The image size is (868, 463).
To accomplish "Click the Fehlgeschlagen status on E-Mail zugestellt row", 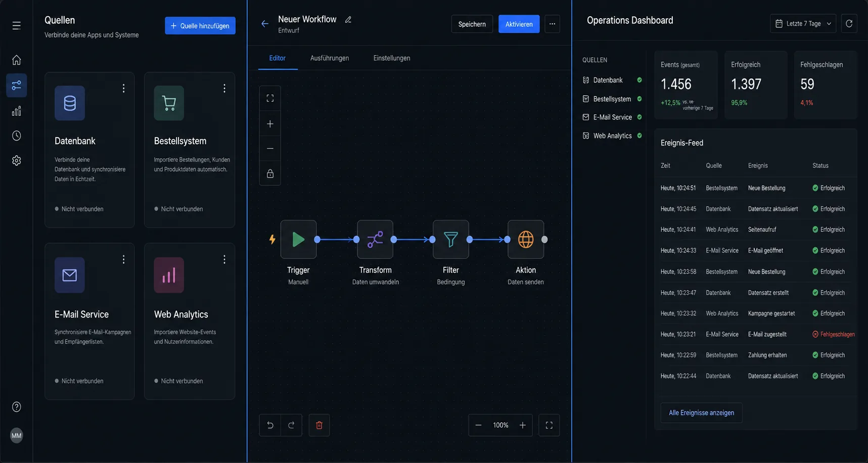I will pos(833,335).
